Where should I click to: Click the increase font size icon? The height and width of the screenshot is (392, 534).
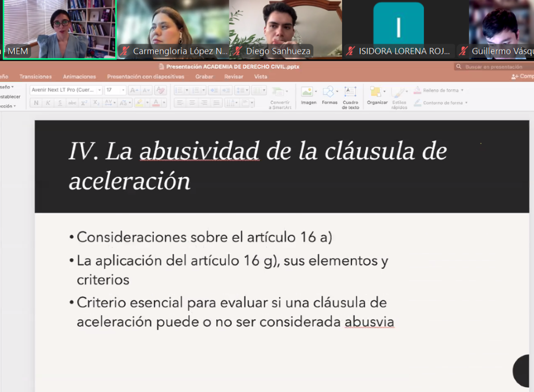(x=133, y=90)
